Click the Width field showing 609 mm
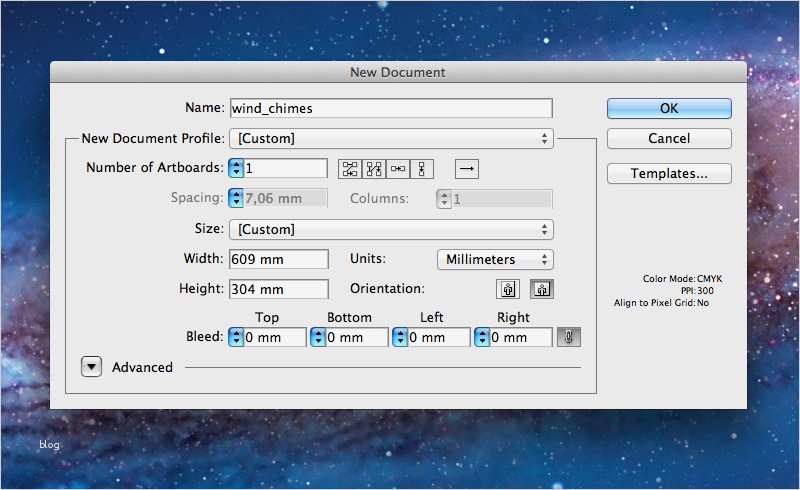800x490 pixels. click(x=279, y=259)
